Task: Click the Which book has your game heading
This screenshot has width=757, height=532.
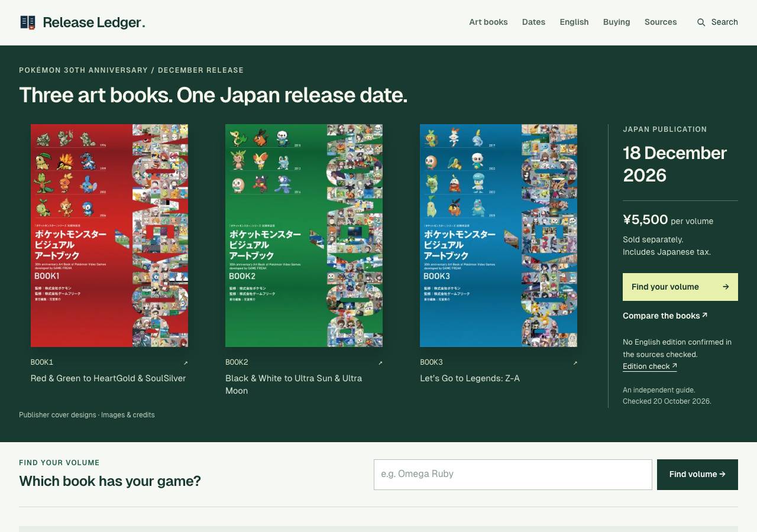Action: (110, 481)
